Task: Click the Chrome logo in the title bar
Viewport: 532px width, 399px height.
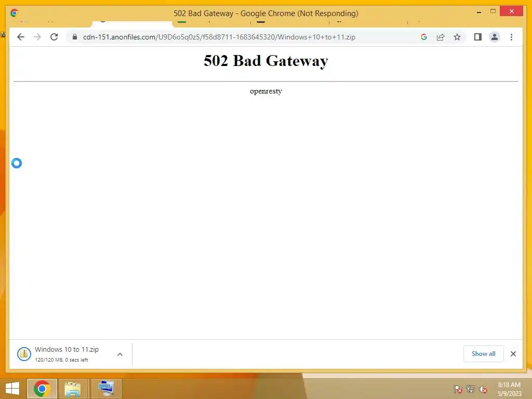Action: tap(14, 13)
